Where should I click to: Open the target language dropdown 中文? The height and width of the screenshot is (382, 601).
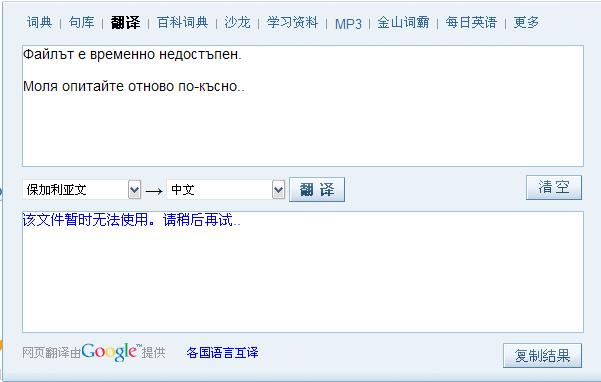(226, 190)
